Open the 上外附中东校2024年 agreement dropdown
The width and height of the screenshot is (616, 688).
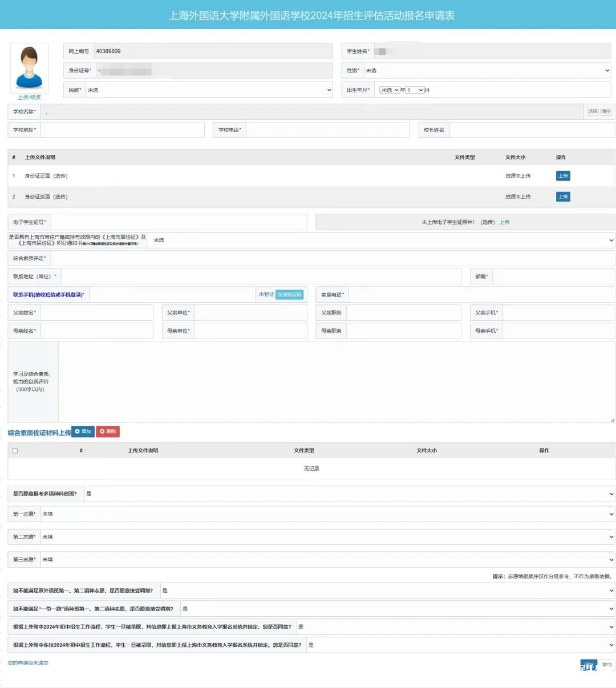pos(461,645)
